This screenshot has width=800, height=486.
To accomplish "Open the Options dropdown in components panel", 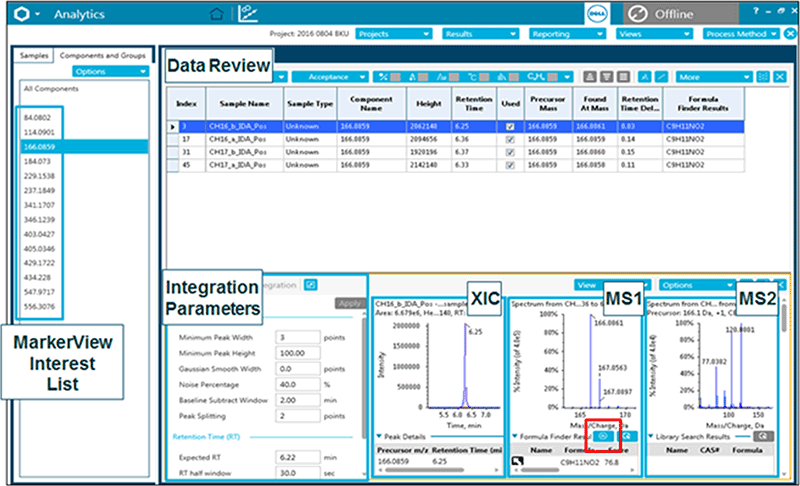I will click(110, 71).
